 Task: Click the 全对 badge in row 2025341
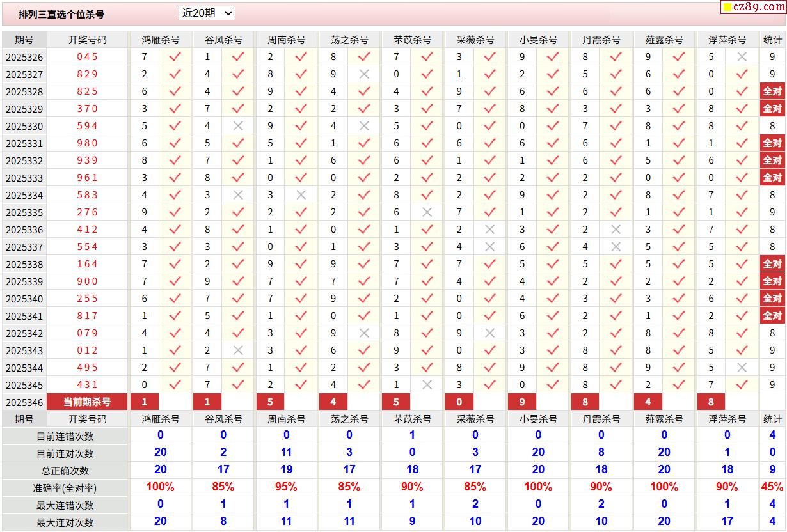click(x=772, y=316)
